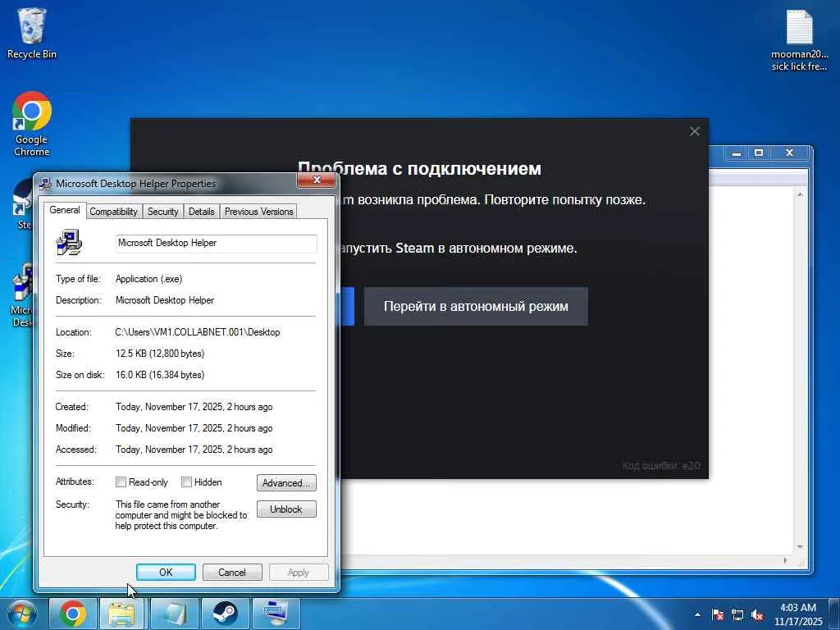840x630 pixels.
Task: Open Chrome from the taskbar
Action: (73, 614)
